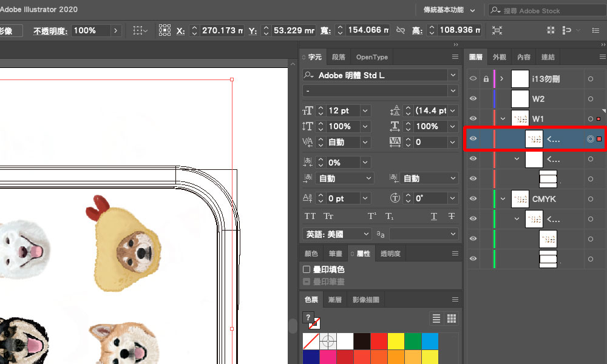Viewport: 607px width, 364px height.
Task: Open the 英語: 美國 language dropdown
Action: point(337,234)
